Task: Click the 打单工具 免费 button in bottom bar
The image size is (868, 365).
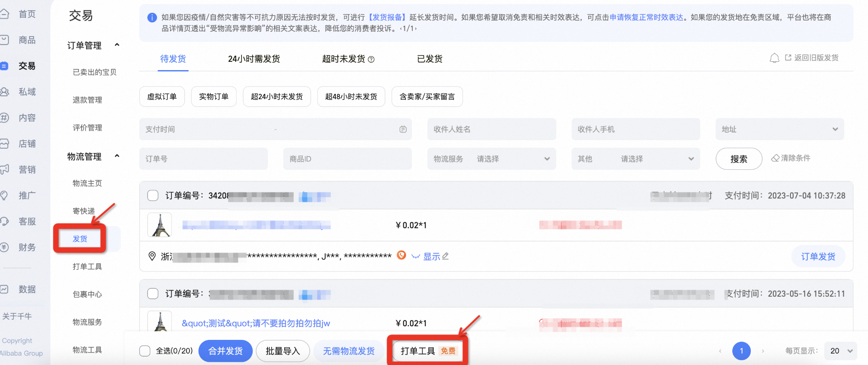Action: pyautogui.click(x=428, y=351)
